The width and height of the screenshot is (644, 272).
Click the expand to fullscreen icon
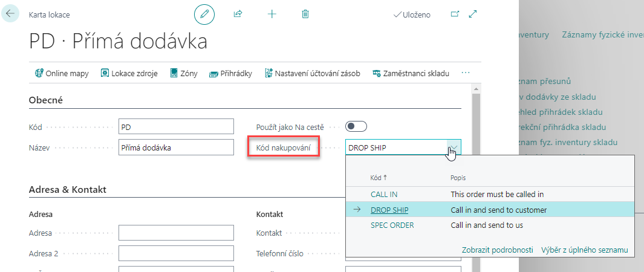point(473,14)
